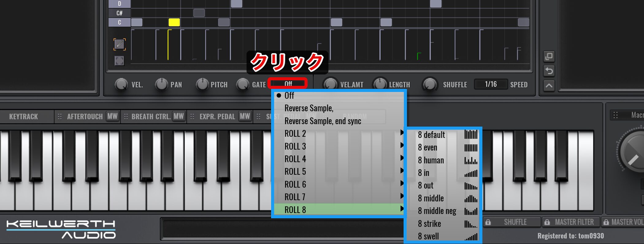Click the empty info display field

pyautogui.click(x=282, y=229)
